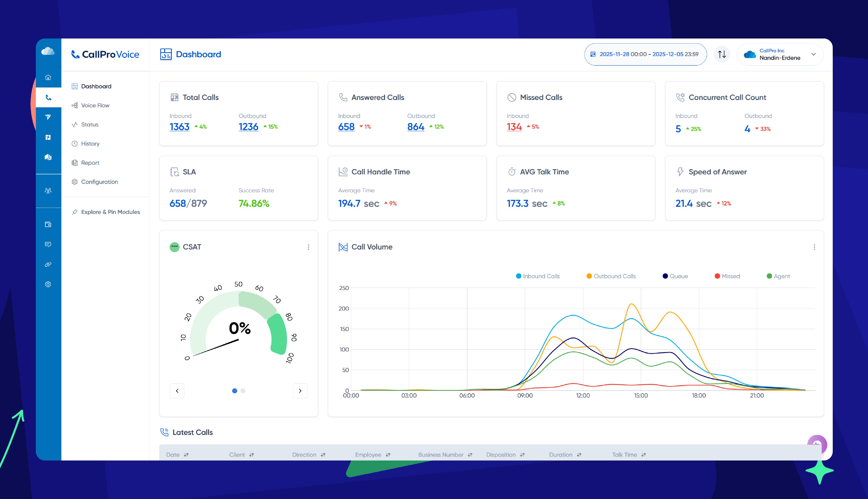Click the home icon in left rail
The height and width of the screenshot is (499, 868).
point(48,77)
